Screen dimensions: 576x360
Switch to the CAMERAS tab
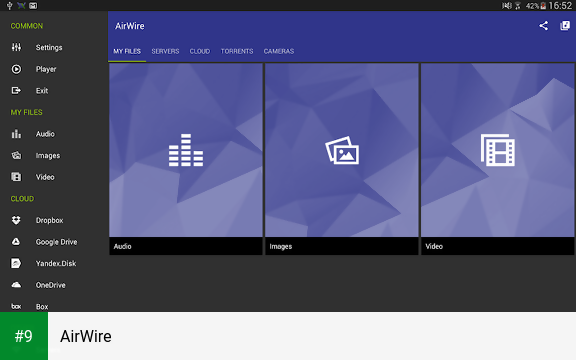[279, 51]
